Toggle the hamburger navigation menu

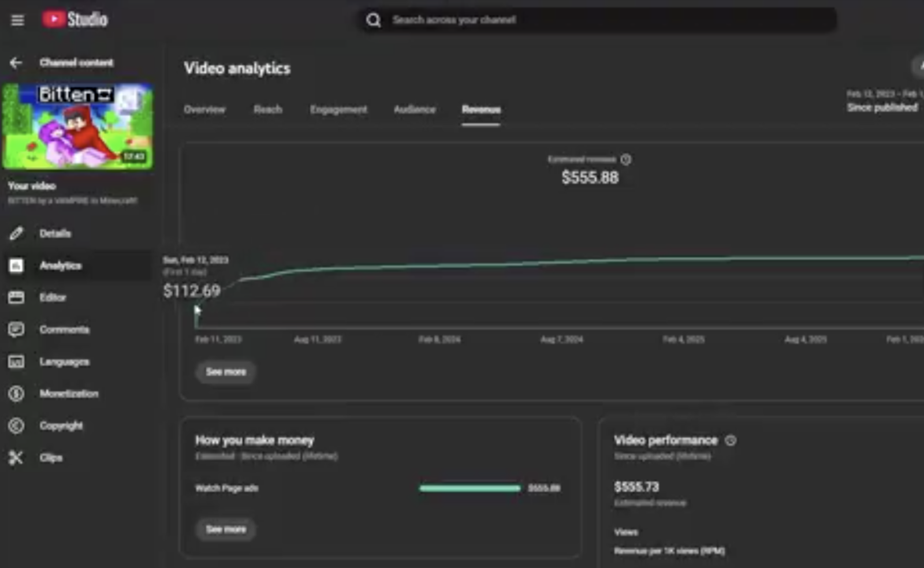[17, 19]
